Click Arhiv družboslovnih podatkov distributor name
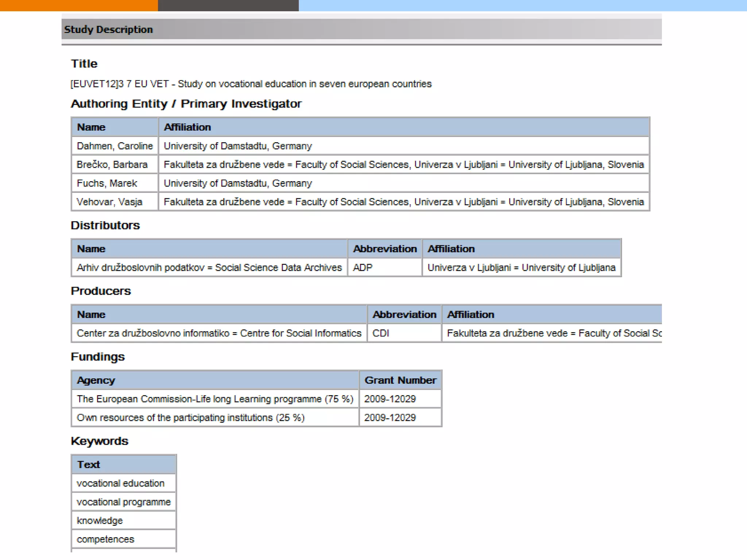The height and width of the screenshot is (560, 747). point(209,268)
